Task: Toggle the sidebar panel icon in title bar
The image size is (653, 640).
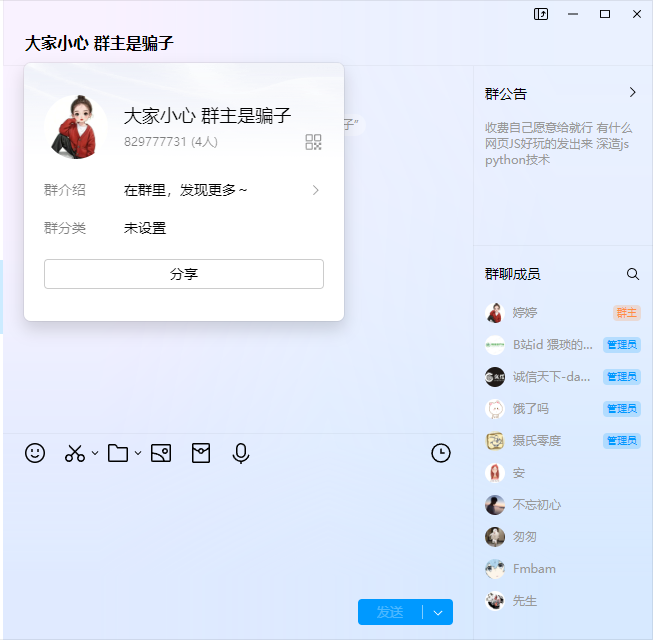Action: pyautogui.click(x=541, y=14)
